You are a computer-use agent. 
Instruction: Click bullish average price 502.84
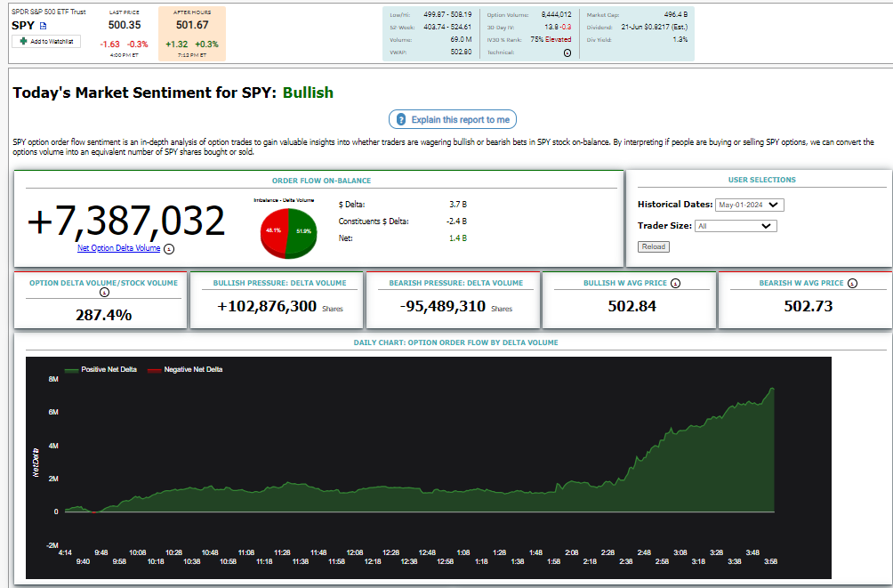click(x=632, y=307)
